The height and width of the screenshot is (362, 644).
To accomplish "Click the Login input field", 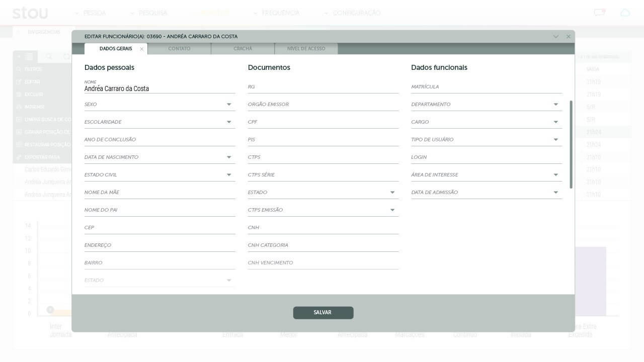I will tap(487, 157).
